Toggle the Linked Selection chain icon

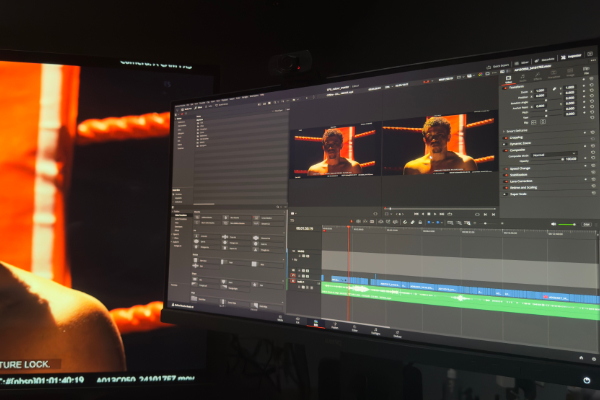click(x=412, y=222)
